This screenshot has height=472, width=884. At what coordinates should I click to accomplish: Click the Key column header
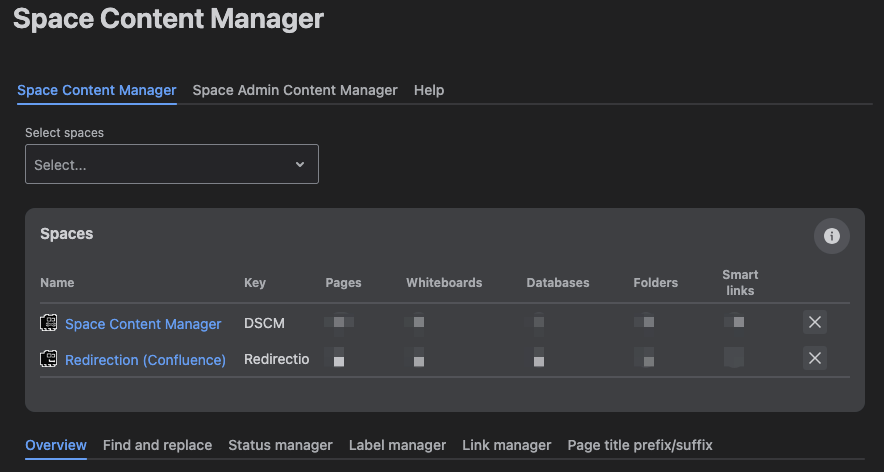(x=255, y=283)
